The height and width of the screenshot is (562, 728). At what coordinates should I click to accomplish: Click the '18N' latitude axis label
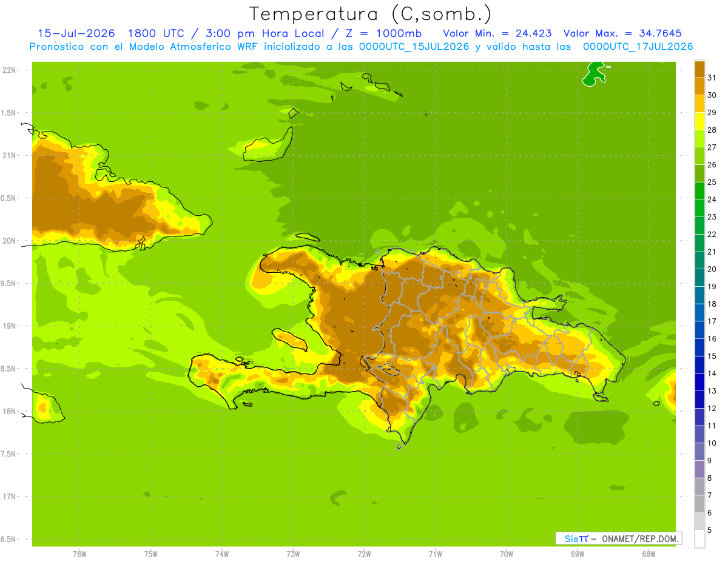(x=9, y=411)
